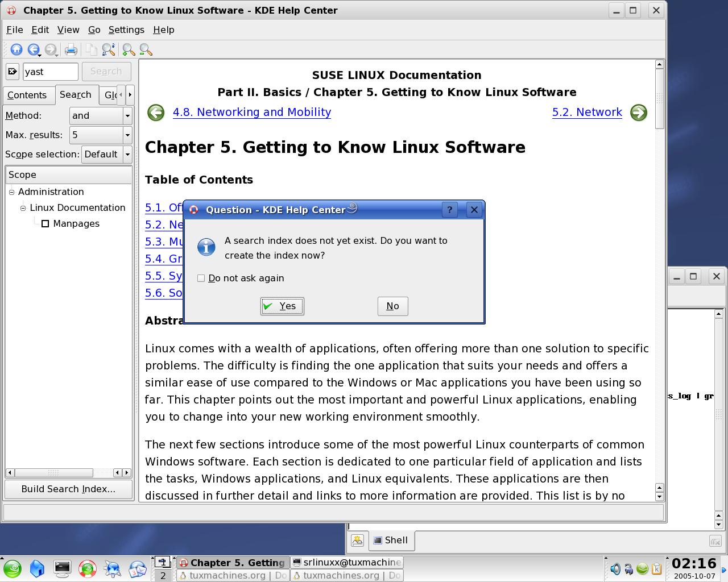Switch to the partially hidden Glossary tab

pos(108,95)
